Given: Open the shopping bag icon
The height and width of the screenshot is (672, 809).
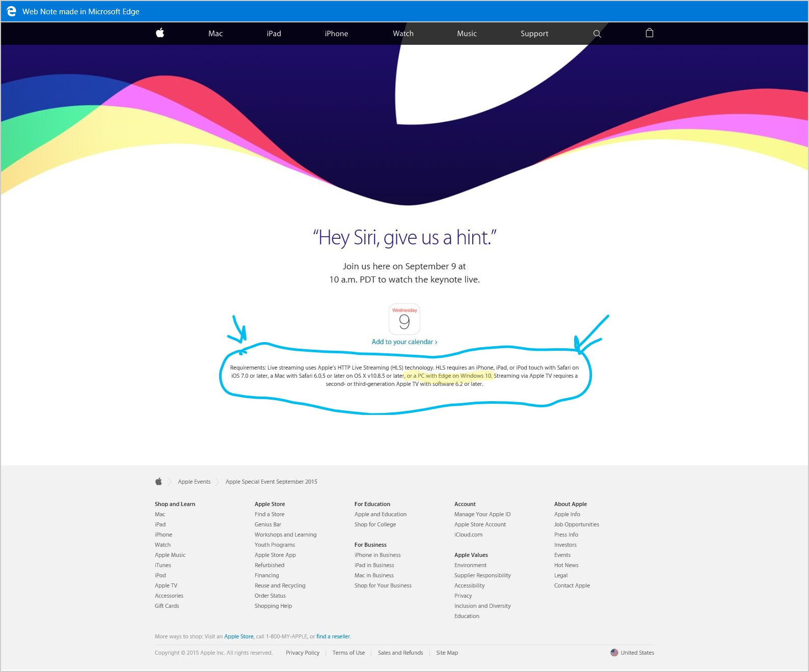Looking at the screenshot, I should [650, 33].
